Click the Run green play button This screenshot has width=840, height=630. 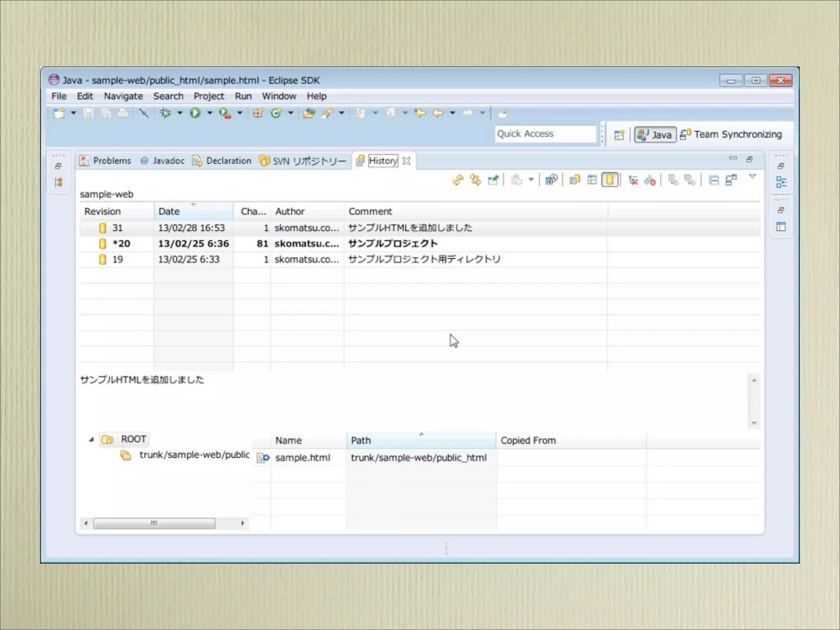click(x=195, y=113)
